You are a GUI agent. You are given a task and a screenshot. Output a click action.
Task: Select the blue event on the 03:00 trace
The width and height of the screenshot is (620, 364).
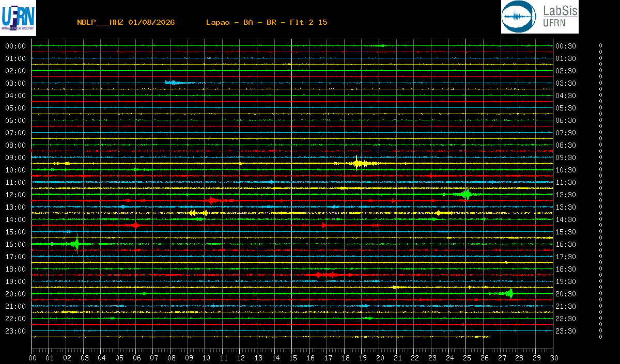175,83
